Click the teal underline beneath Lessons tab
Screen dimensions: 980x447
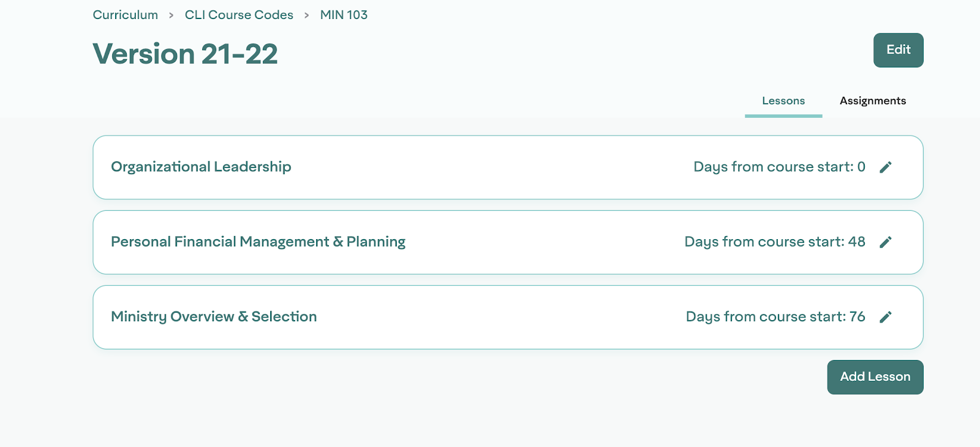point(783,116)
